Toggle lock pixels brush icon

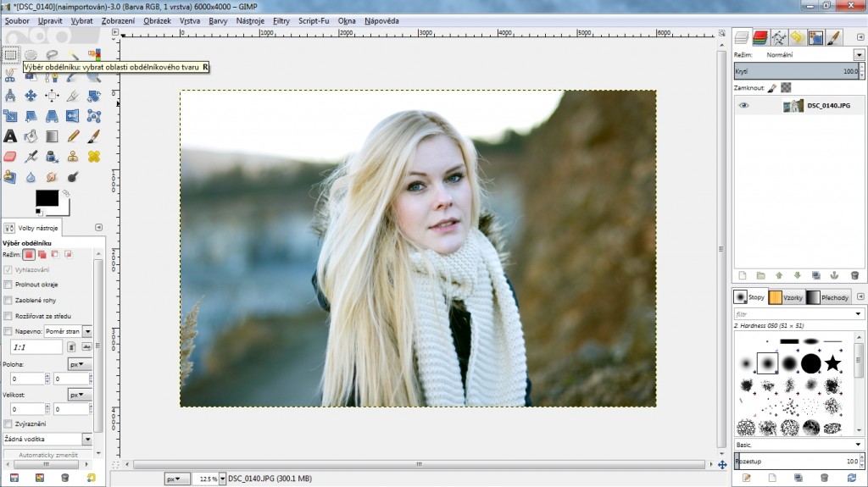pyautogui.click(x=772, y=87)
